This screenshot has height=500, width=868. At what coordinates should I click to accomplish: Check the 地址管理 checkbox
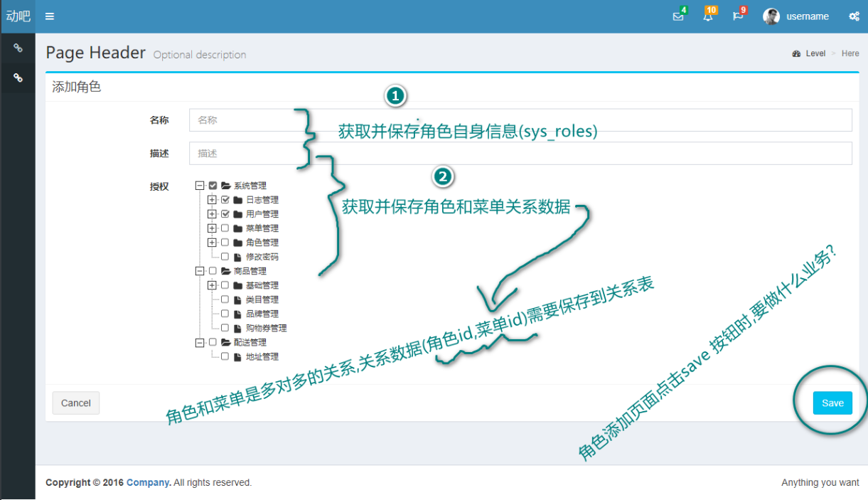click(x=225, y=356)
